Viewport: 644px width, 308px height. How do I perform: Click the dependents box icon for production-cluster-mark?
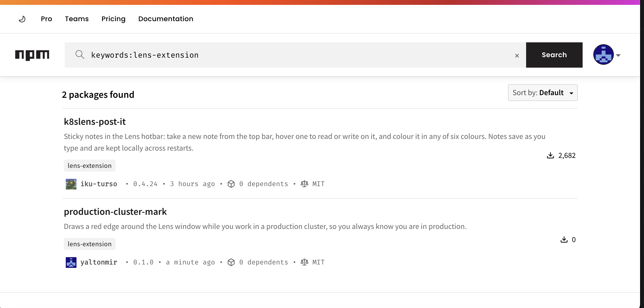pos(231,262)
